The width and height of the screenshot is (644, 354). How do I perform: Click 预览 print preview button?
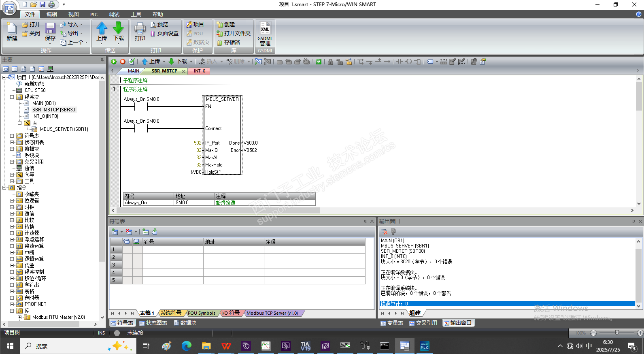point(159,24)
